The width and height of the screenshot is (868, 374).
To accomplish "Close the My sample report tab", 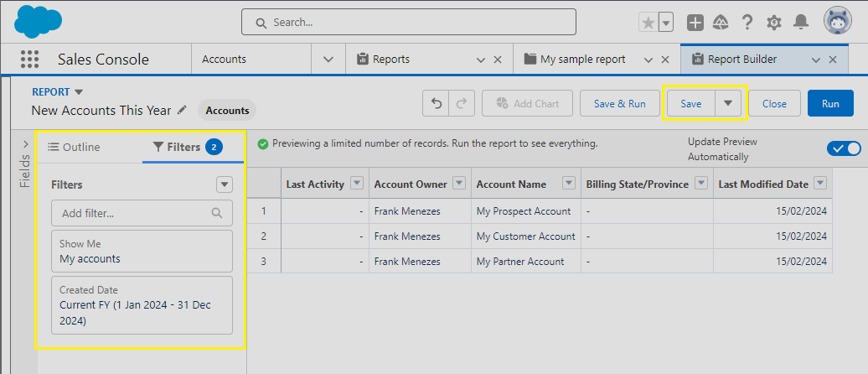I will (x=665, y=60).
